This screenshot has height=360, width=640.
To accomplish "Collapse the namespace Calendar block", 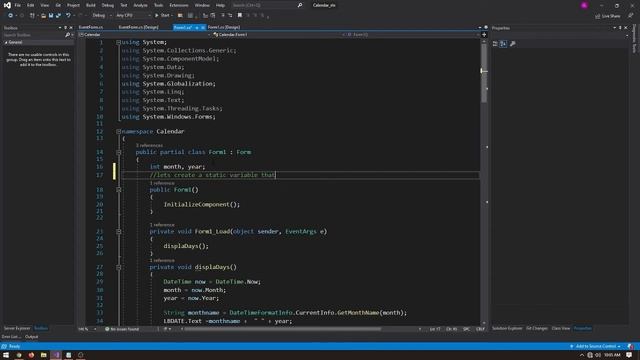I will [118, 131].
